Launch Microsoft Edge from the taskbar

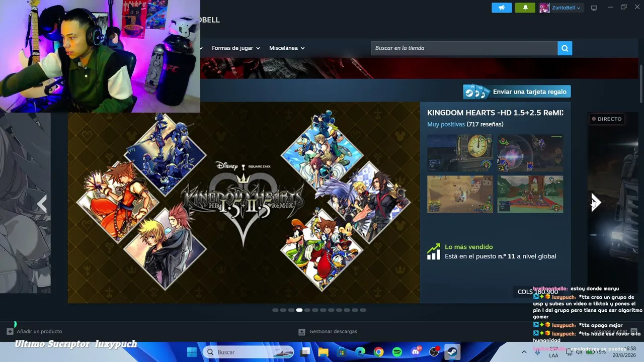pyautogui.click(x=360, y=352)
